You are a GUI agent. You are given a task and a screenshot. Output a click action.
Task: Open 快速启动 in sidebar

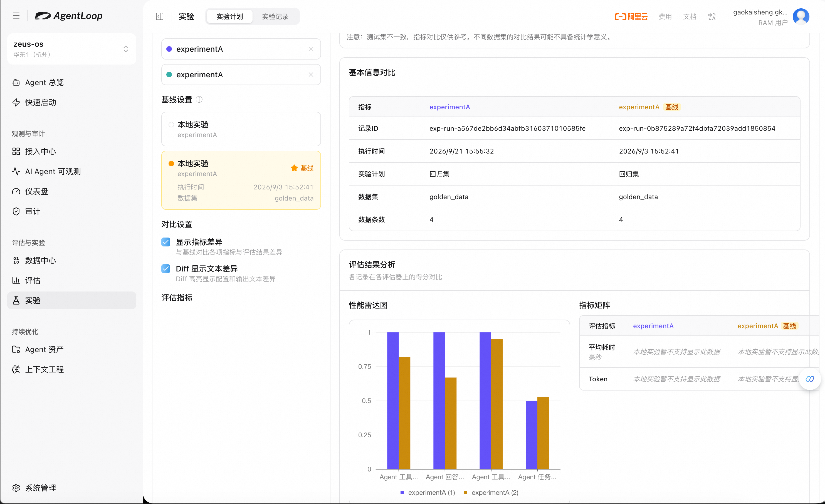[x=72, y=102]
